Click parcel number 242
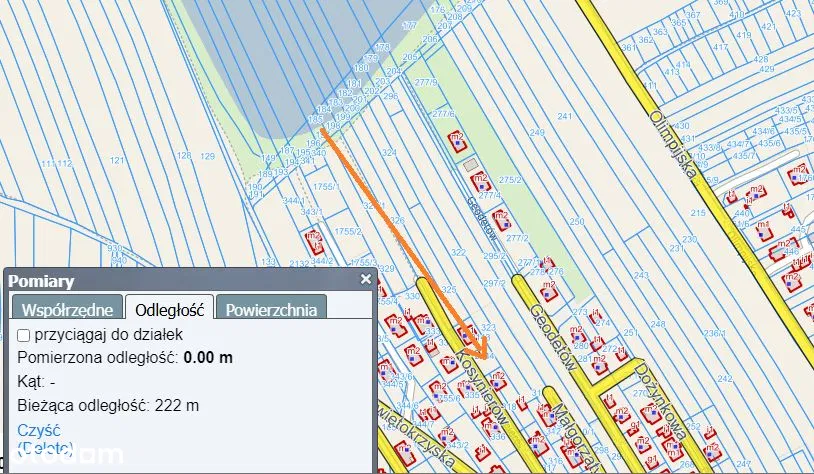814x474 pixels. click(x=725, y=378)
